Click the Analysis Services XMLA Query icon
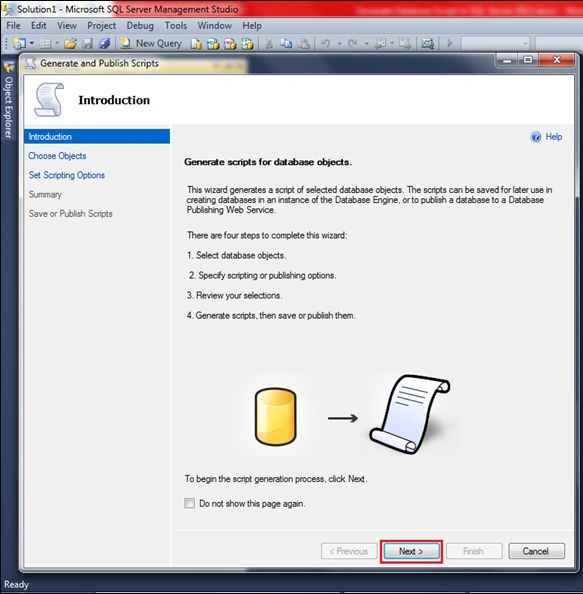This screenshot has height=594, width=583. click(x=247, y=44)
